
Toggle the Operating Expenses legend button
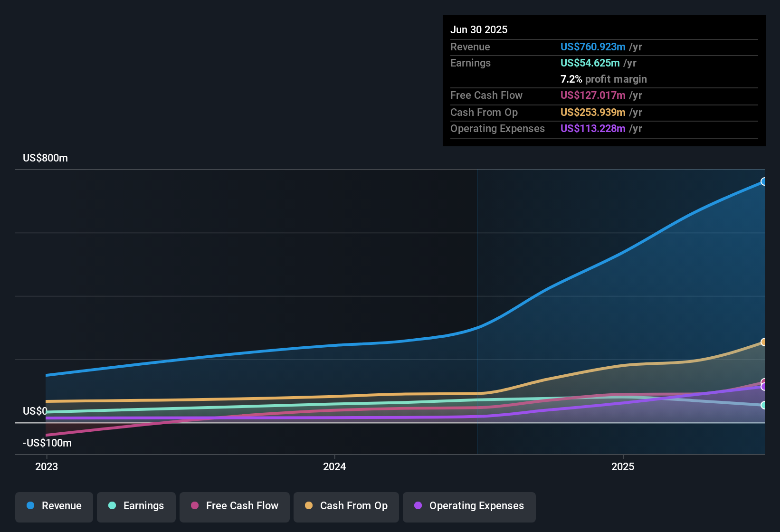point(469,507)
